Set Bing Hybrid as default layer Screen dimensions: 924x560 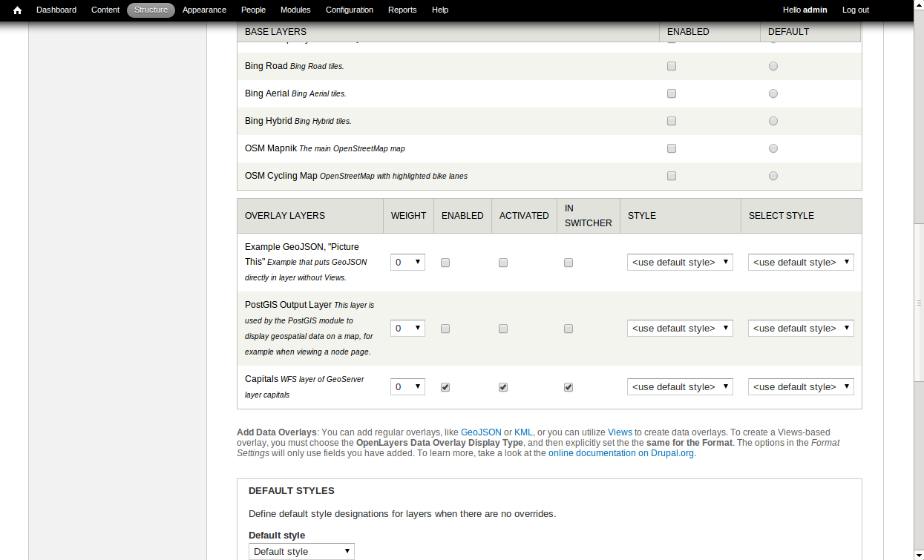click(x=773, y=121)
